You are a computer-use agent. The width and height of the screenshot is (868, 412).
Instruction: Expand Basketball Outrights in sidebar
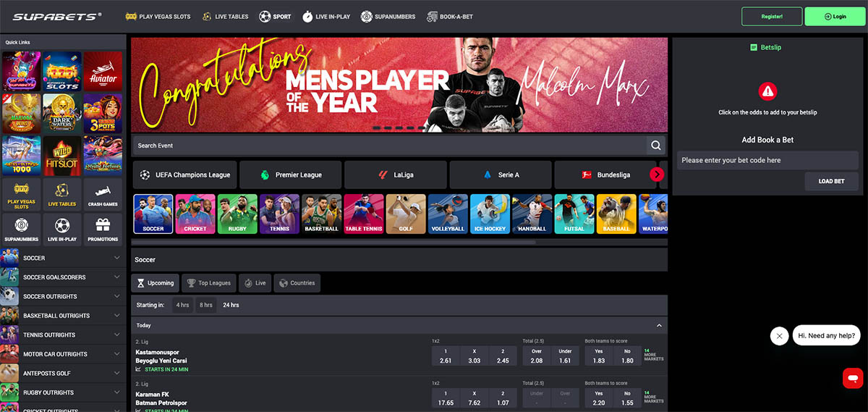tap(63, 316)
